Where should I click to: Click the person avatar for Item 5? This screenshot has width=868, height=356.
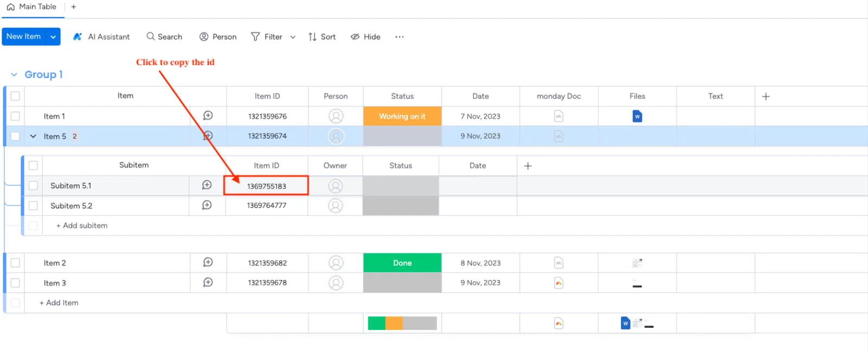pyautogui.click(x=336, y=136)
